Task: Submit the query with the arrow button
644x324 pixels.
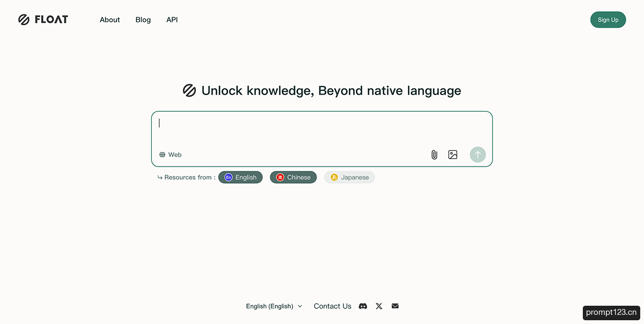Action: coord(478,155)
